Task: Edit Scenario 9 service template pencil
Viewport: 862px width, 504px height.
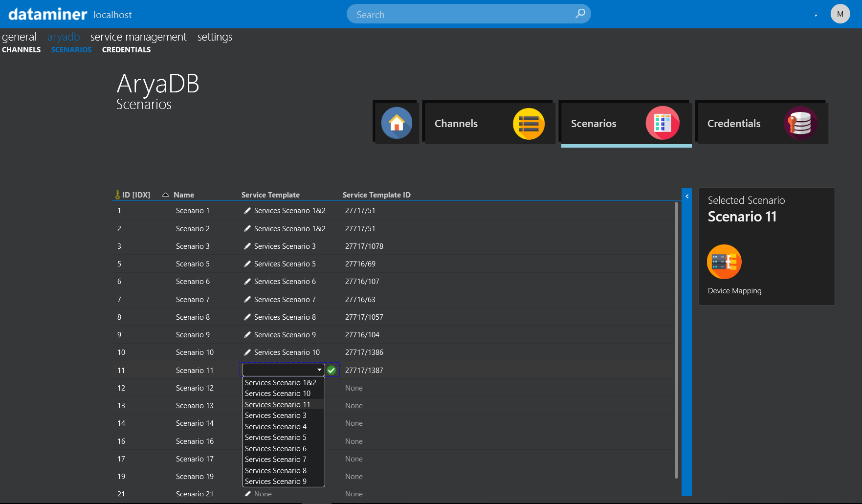Action: (x=247, y=335)
